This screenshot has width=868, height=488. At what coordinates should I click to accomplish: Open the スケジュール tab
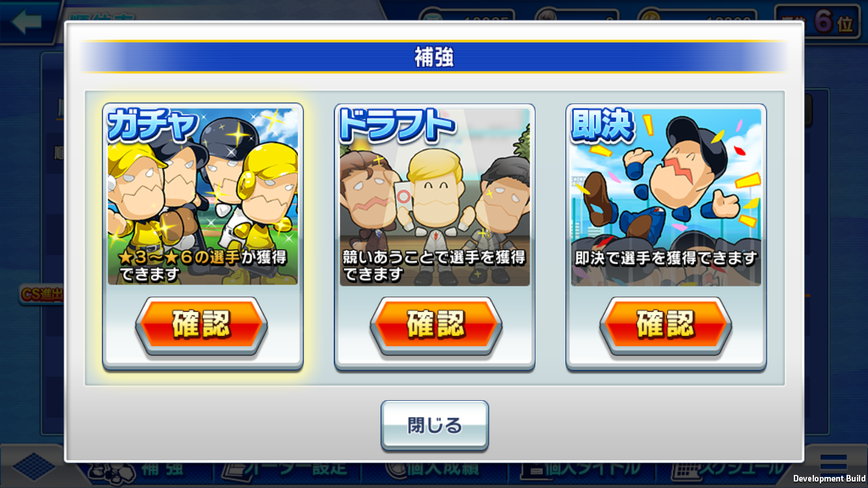click(x=729, y=469)
